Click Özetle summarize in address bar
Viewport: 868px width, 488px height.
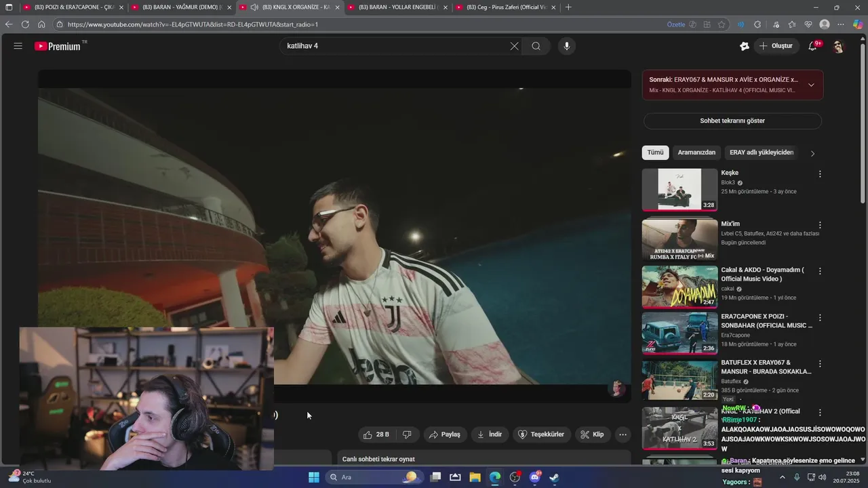pos(676,24)
